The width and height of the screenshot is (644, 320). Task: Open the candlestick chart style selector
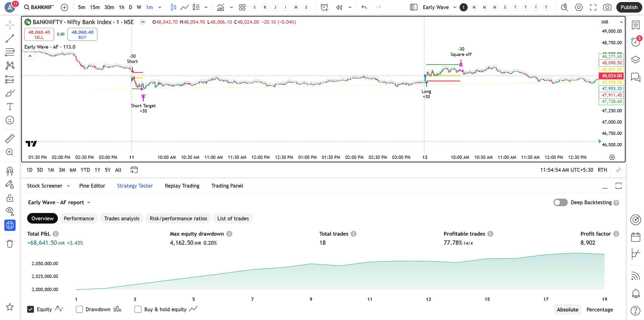click(173, 7)
